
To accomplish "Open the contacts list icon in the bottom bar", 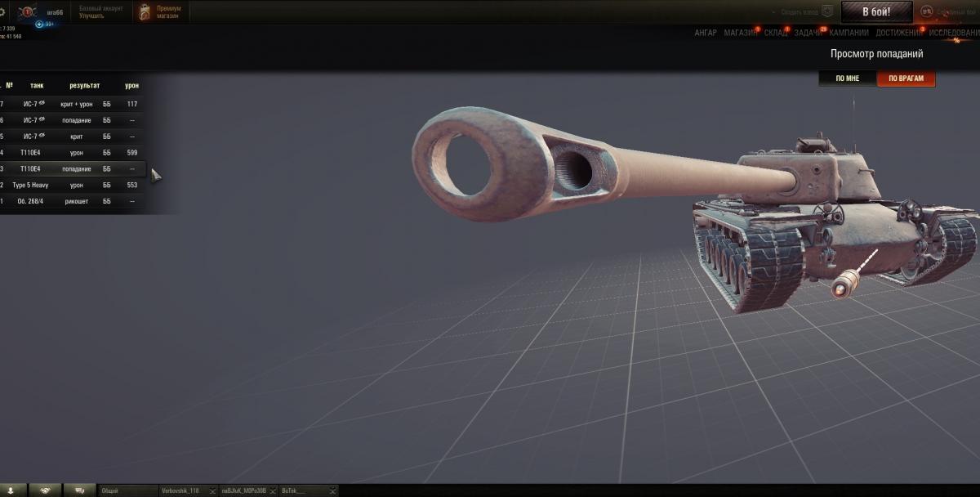I will point(12,490).
